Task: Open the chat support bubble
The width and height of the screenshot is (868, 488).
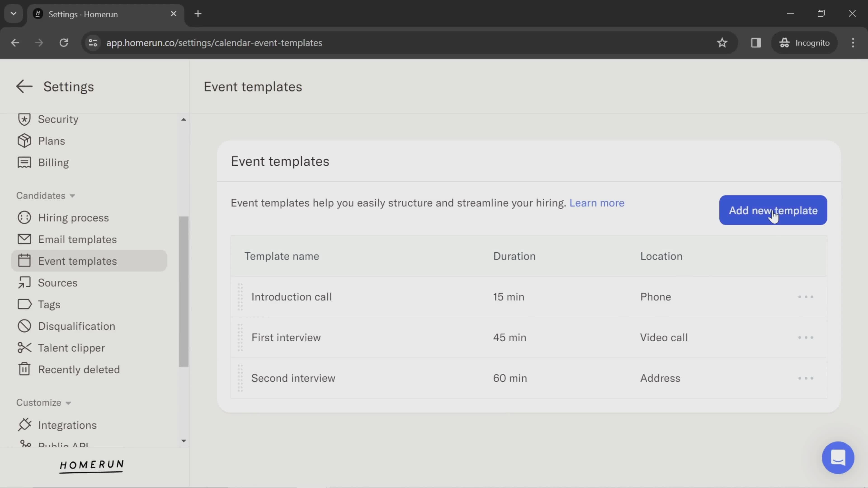Action: coord(838,457)
